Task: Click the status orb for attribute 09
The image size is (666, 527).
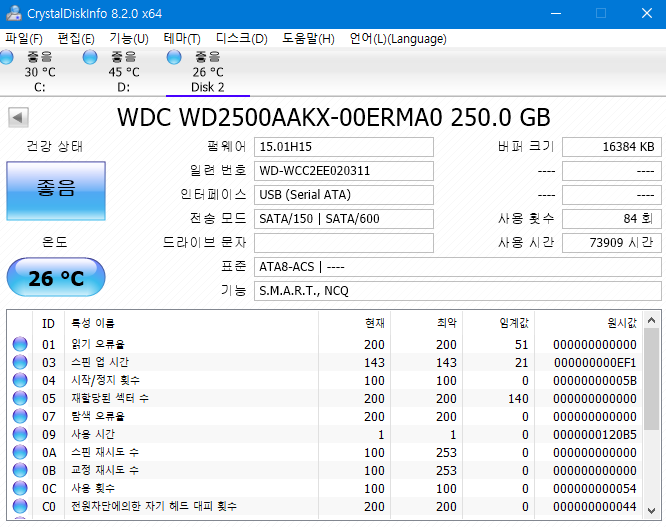Action: [20, 434]
